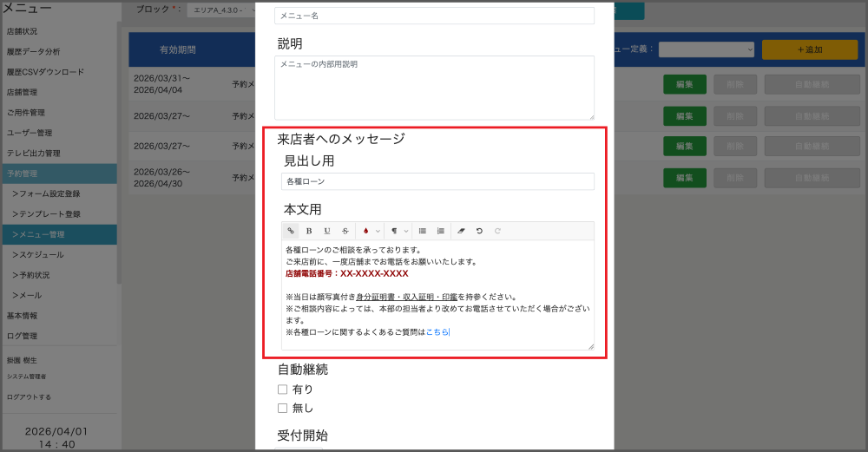Open the メニュー定義 dropdown in the header

pos(707,49)
